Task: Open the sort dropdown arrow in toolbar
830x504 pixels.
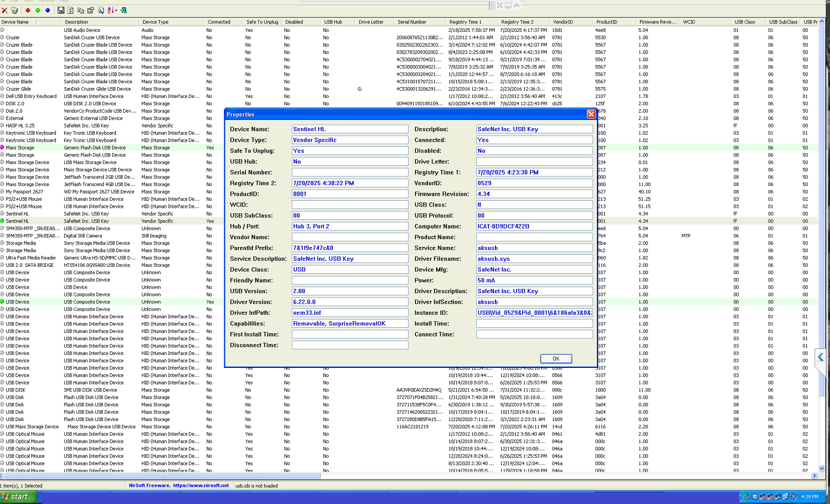Action: click(116, 10)
